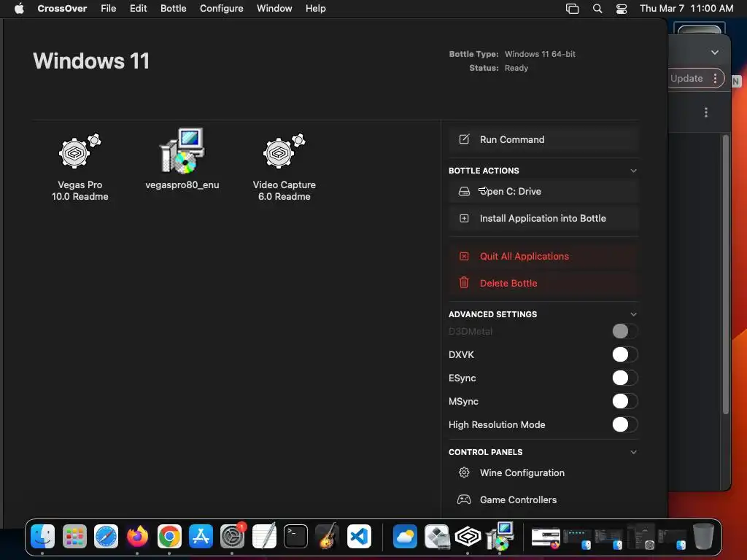Viewport: 747px width, 560px height.
Task: Toggle the MSync switch
Action: [x=624, y=401]
